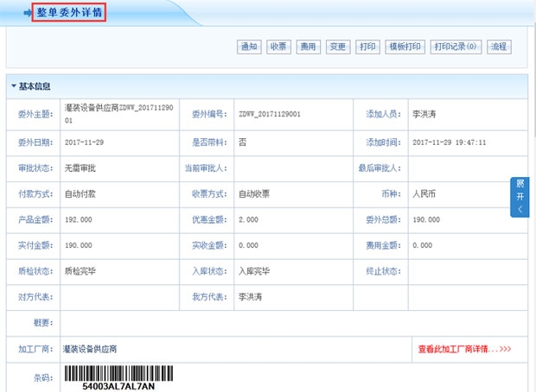
Task: Collapse the 基本信息 section arrow
Action: (x=14, y=86)
